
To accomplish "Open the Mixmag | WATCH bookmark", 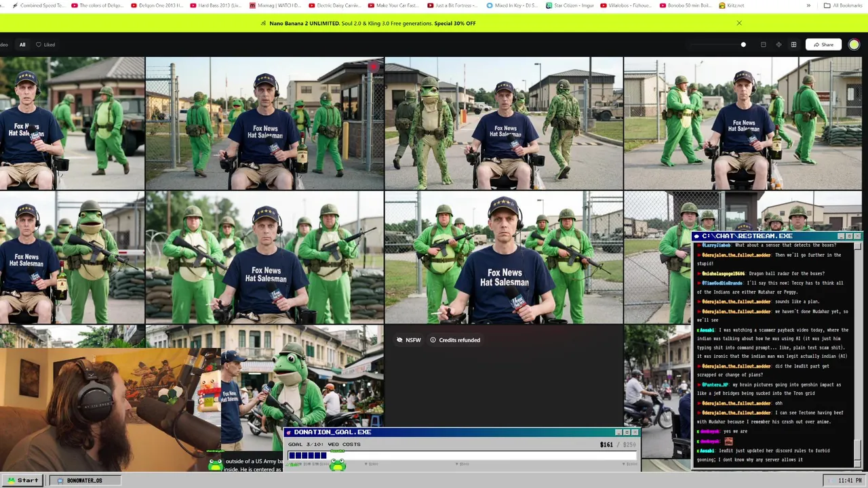I will (x=275, y=5).
